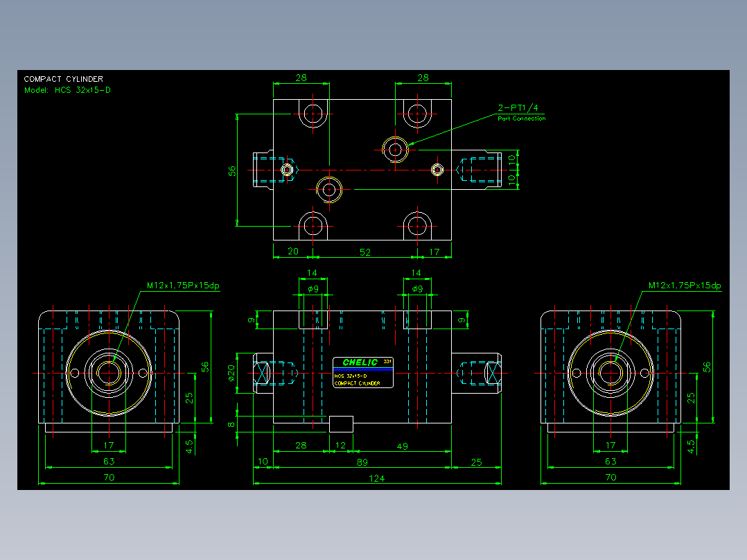Click the green CHELIC logo on the nameplate
This screenshot has width=747, height=560.
[x=360, y=362]
